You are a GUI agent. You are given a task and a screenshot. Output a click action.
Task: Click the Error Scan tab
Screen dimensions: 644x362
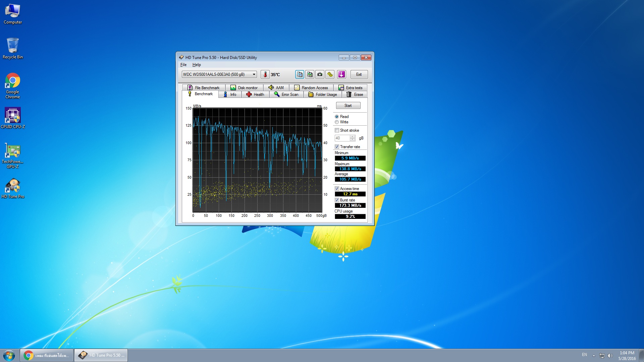286,95
